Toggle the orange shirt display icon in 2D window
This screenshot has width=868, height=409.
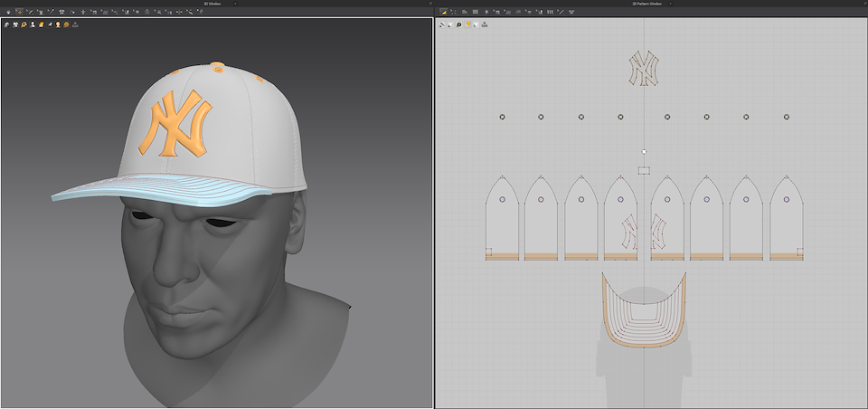point(468,24)
